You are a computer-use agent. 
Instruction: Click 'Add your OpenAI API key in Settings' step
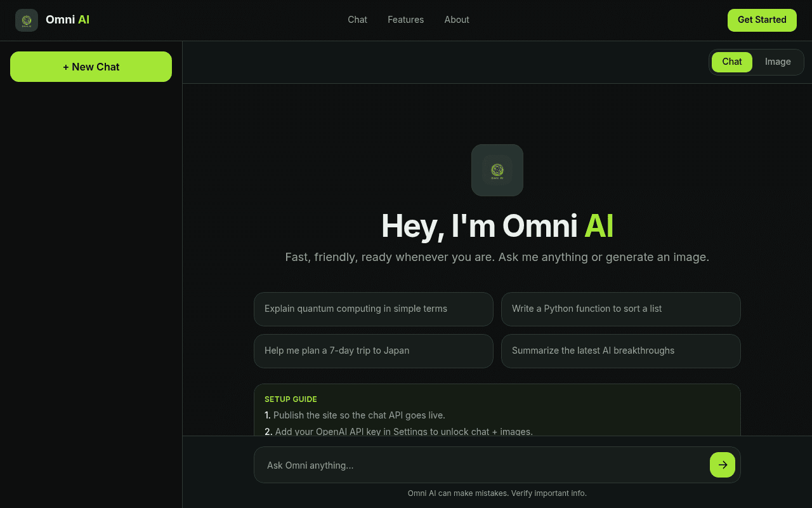pos(403,432)
